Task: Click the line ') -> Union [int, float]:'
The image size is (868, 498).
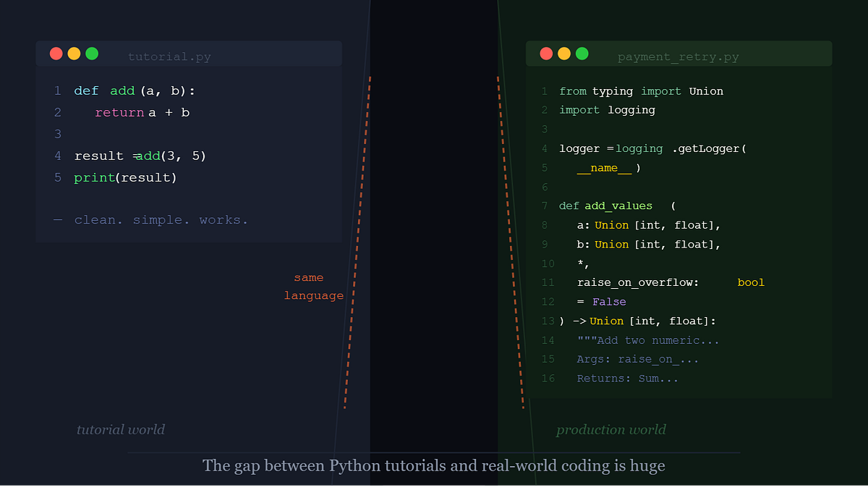Action: [637, 321]
